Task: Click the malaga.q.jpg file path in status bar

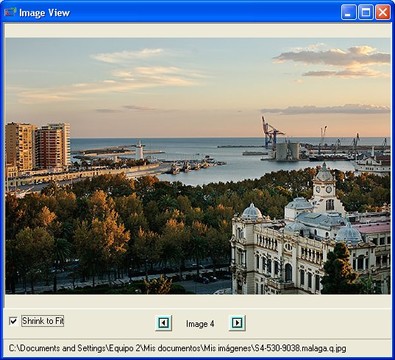Action: 177,348
